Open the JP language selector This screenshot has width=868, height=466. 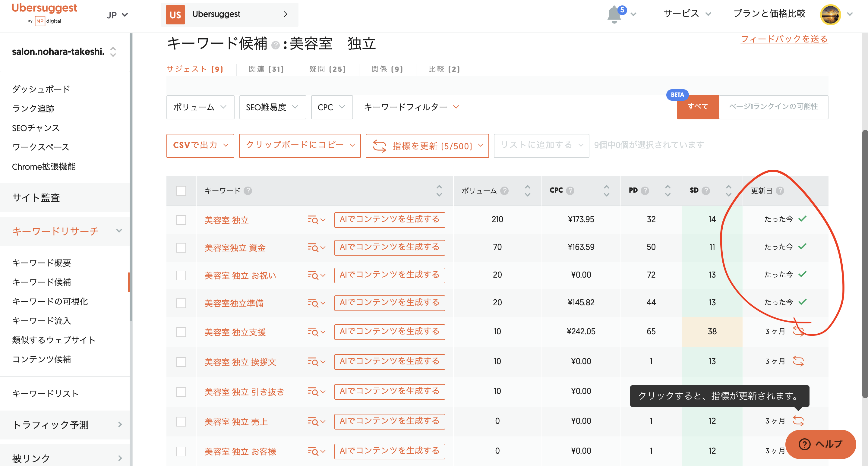(x=117, y=15)
